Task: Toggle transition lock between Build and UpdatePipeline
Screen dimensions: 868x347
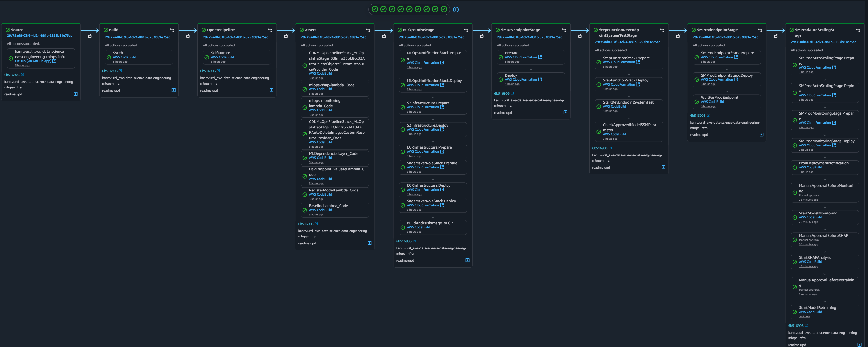Action: coord(188,36)
